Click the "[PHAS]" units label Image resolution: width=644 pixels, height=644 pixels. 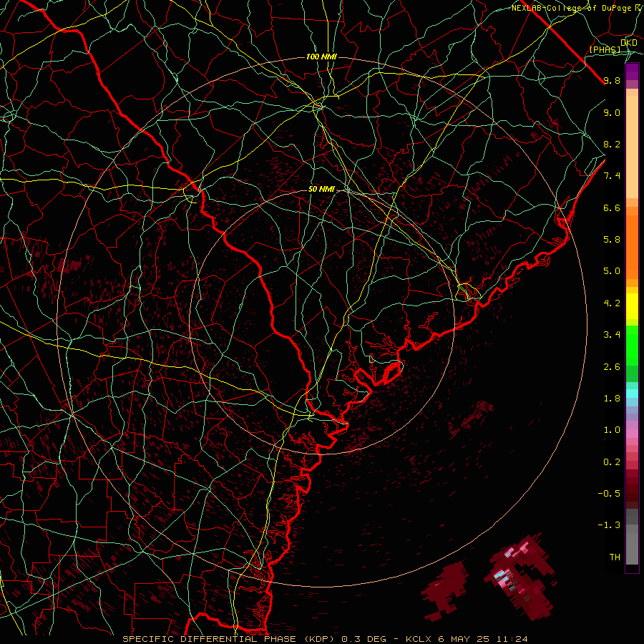click(605, 49)
